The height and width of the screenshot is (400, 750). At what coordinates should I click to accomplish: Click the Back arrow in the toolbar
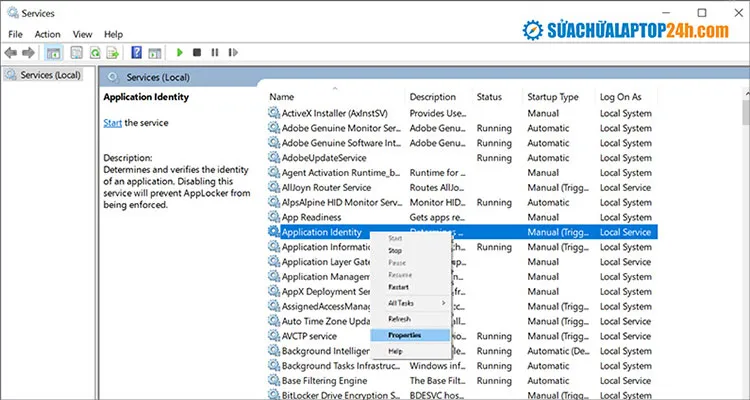(12, 52)
